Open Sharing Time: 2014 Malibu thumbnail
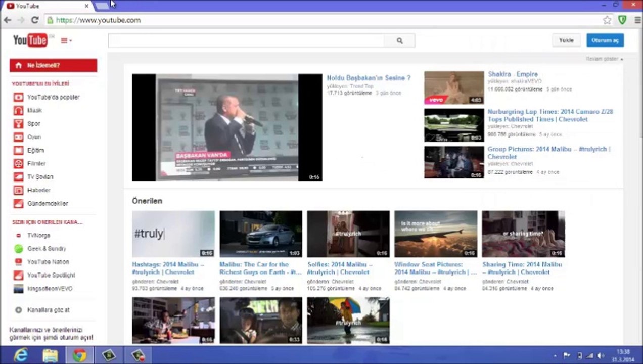This screenshot has height=364, width=643. click(523, 234)
